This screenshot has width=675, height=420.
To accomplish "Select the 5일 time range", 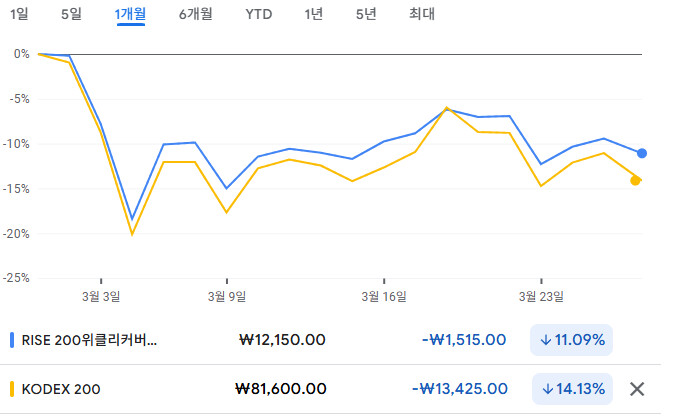I will (72, 14).
